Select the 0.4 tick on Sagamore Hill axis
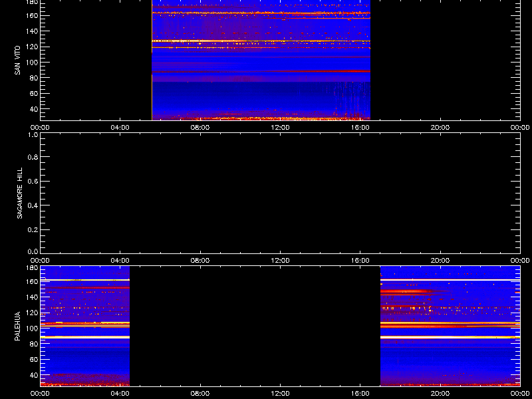Viewport: 532px width, 399px height. tap(33, 205)
